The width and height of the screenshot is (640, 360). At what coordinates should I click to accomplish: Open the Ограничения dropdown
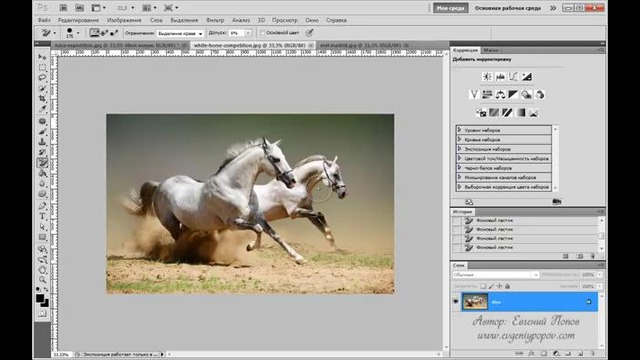click(x=180, y=33)
